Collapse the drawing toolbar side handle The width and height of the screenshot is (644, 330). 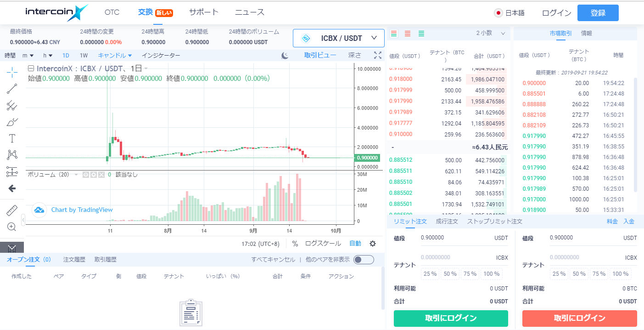tap(23, 221)
